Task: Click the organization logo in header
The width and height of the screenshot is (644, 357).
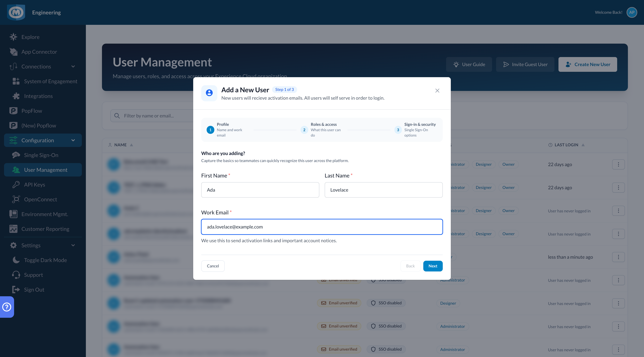Action: 16,12
